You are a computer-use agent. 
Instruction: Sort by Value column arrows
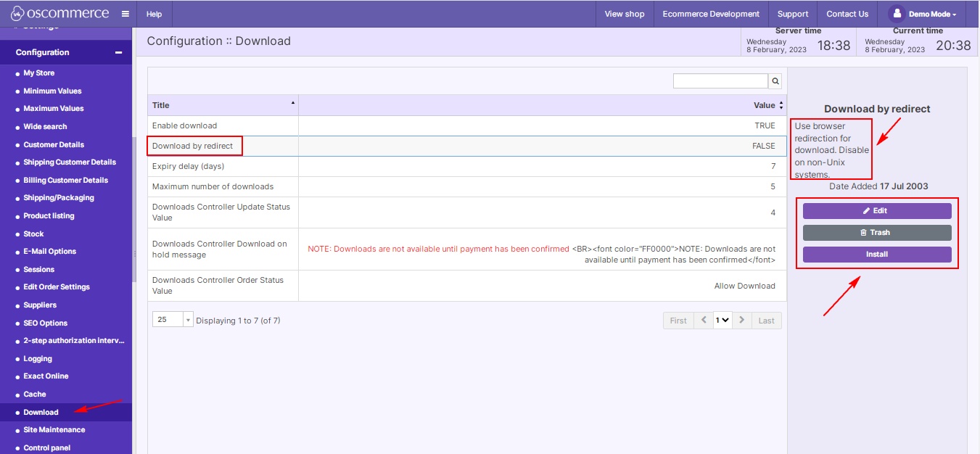pyautogui.click(x=781, y=105)
